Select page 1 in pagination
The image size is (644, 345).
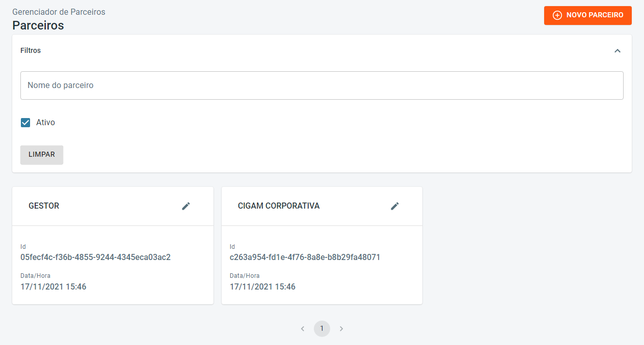[322, 329]
